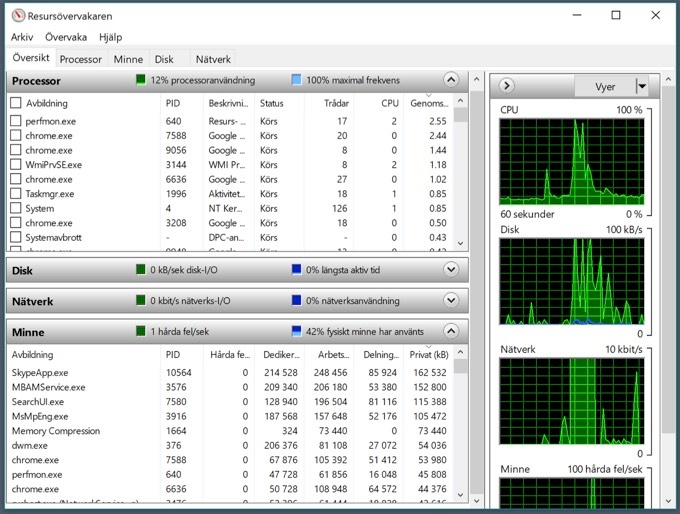Screen dimensions: 680x514
Task: Click the blue maximal frekvens indicator square
Action: [296, 80]
